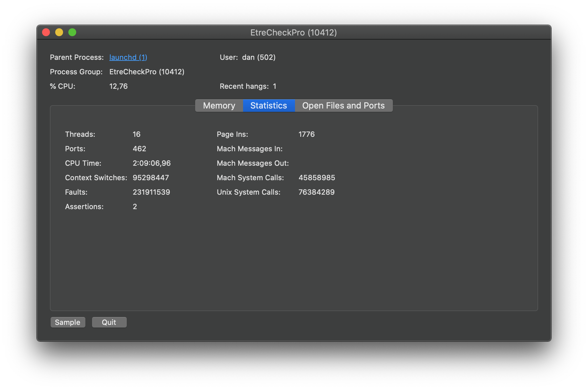Open the Open Files and Ports tab
The height and width of the screenshot is (390, 588).
pyautogui.click(x=344, y=106)
